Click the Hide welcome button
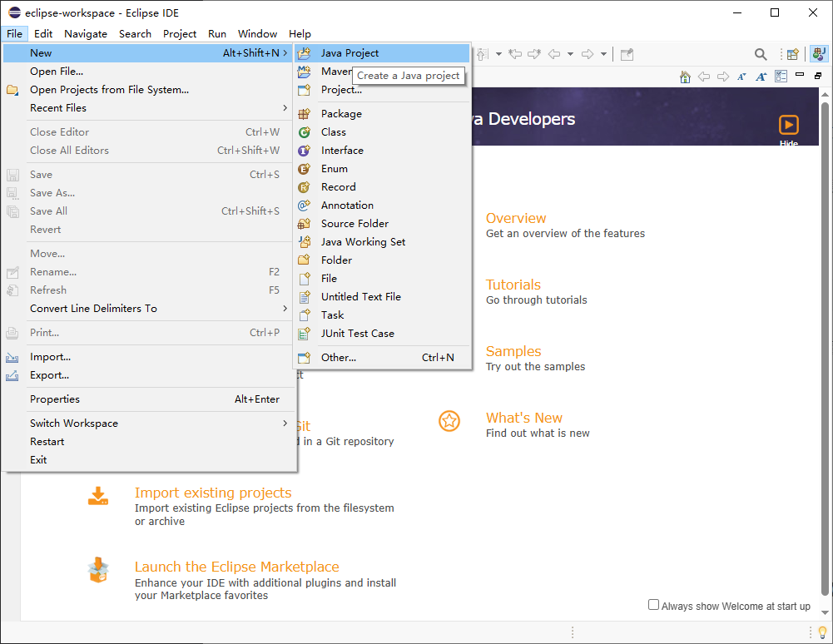The width and height of the screenshot is (833, 644). tap(788, 130)
